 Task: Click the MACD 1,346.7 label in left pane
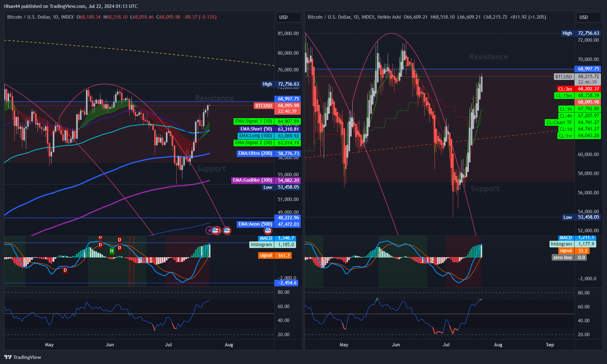point(277,238)
